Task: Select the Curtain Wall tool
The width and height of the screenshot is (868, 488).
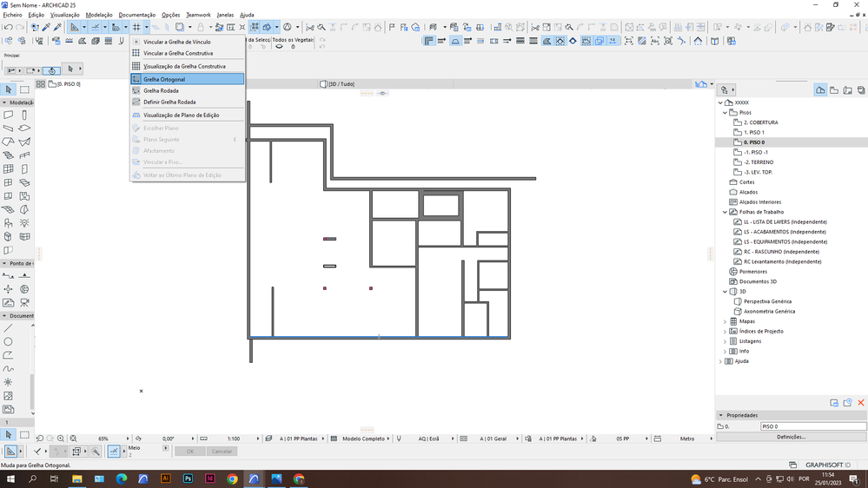Action: (9, 169)
